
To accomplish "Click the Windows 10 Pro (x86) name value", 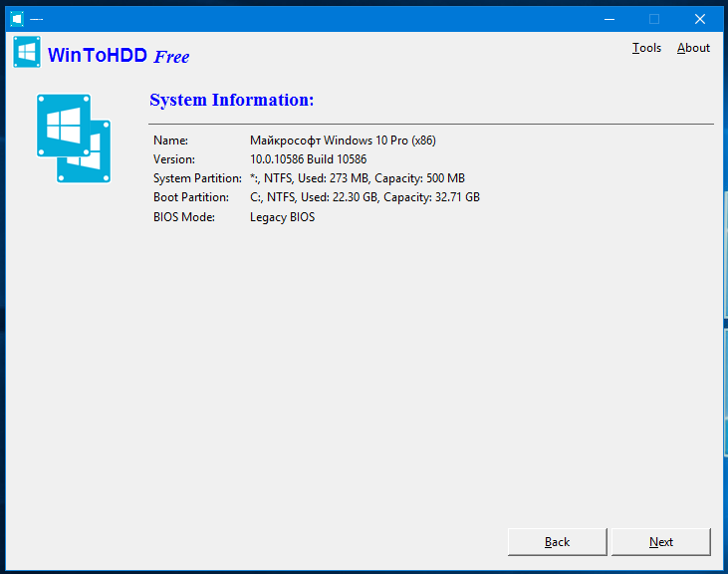I will [x=343, y=141].
